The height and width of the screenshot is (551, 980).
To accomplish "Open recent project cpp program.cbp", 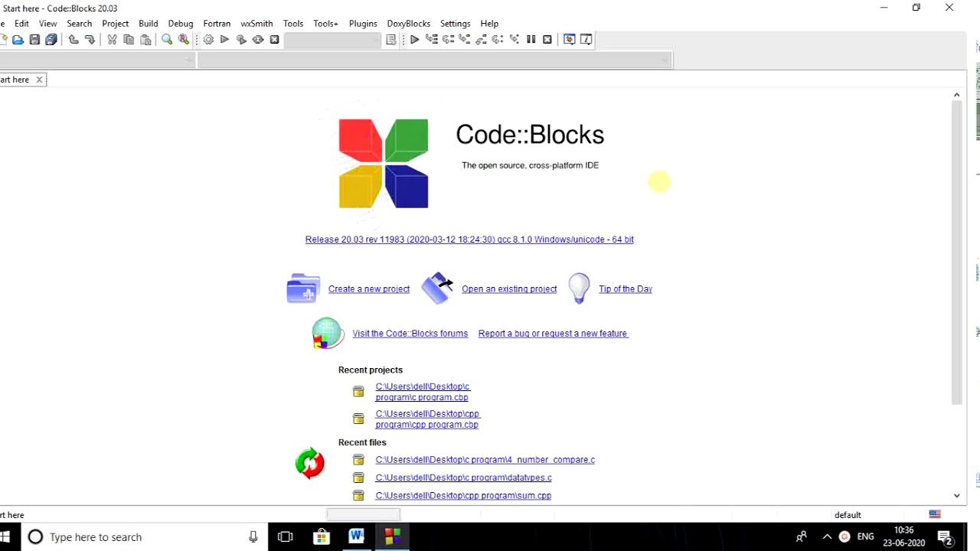I will 427,419.
